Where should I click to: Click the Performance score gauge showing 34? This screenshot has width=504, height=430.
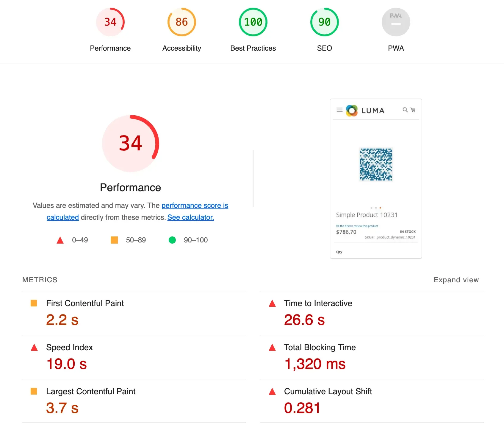[x=110, y=22]
